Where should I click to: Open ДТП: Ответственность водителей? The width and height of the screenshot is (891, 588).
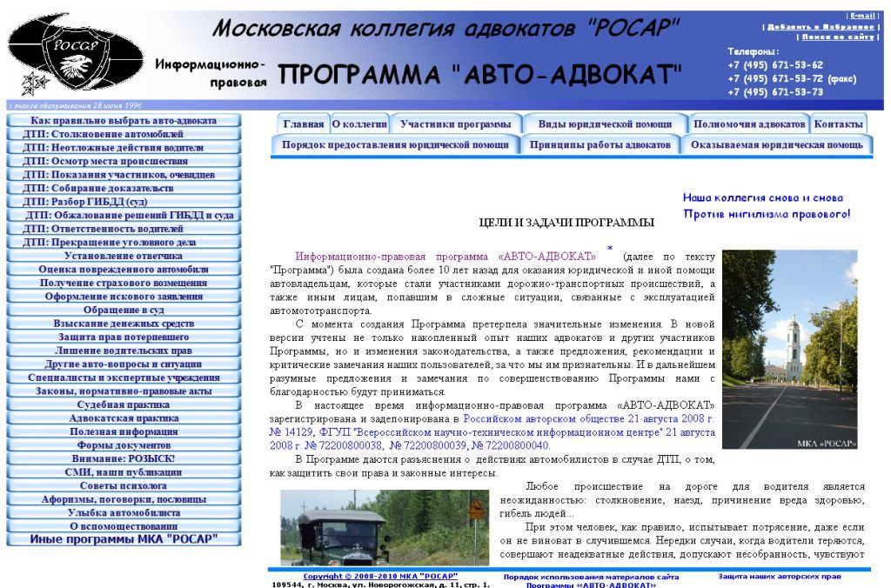tap(124, 229)
